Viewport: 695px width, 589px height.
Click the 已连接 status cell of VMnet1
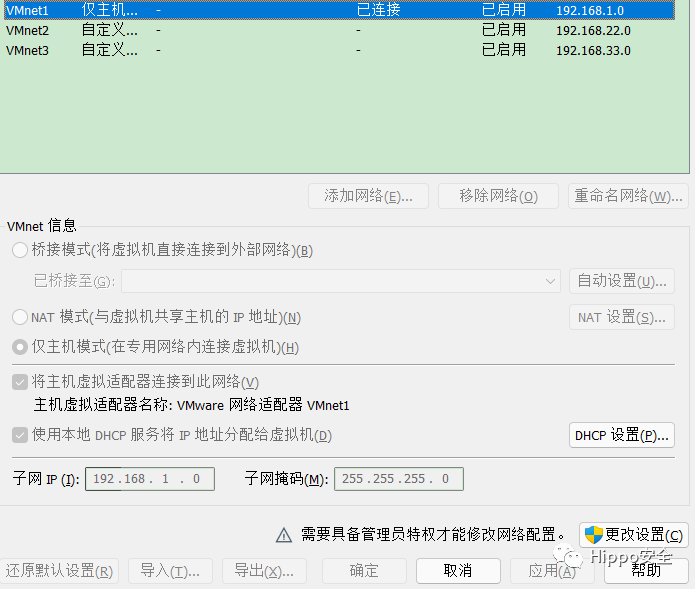point(379,10)
